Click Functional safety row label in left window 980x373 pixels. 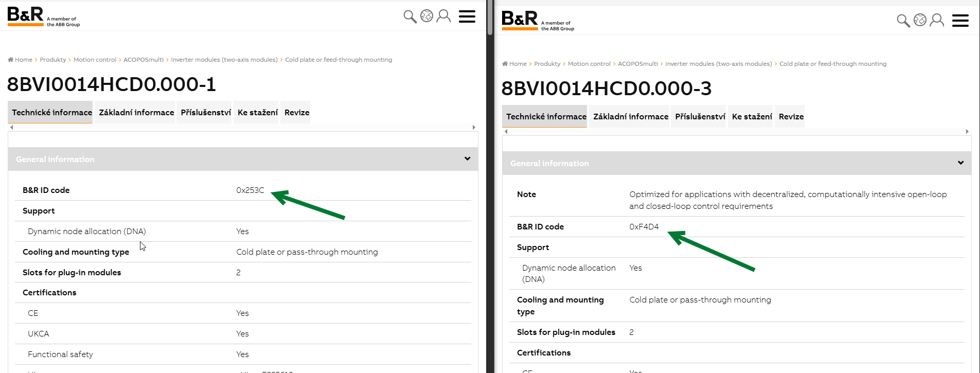(x=60, y=354)
